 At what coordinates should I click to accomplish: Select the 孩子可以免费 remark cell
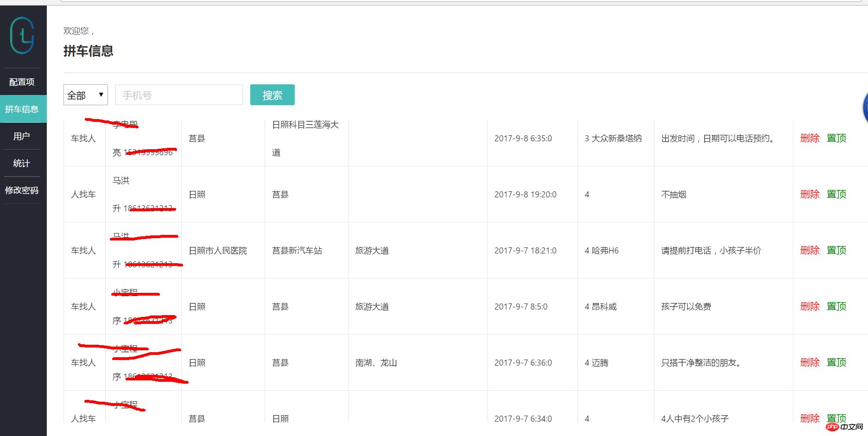tap(686, 307)
